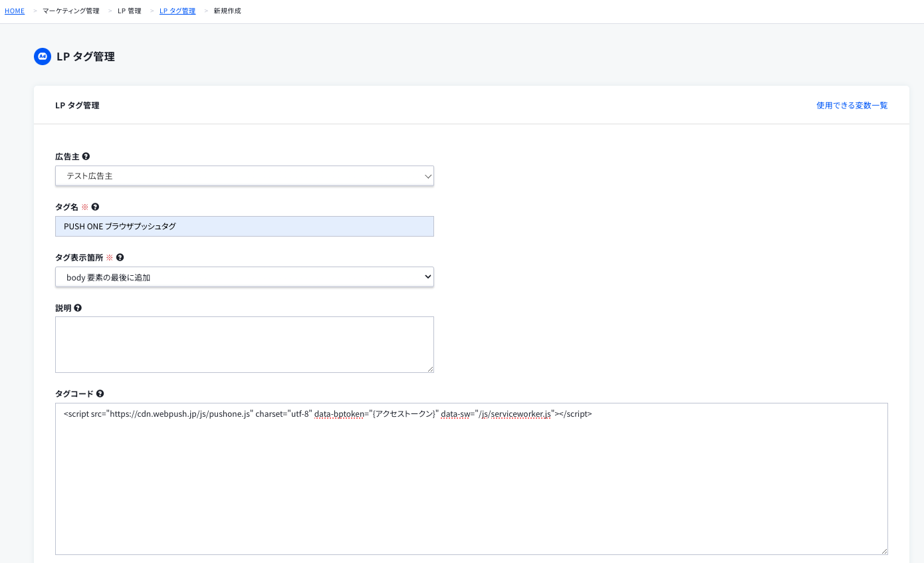Click the LP 管理 breadcrumb

point(130,11)
